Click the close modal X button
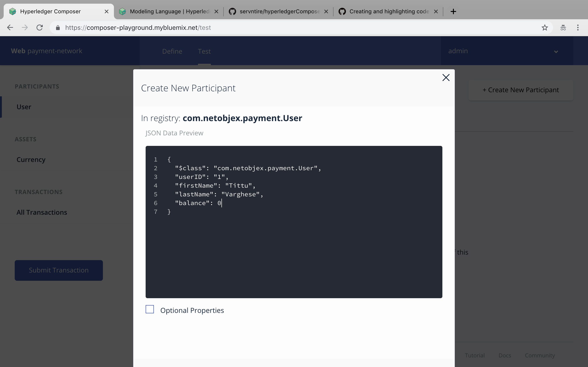 446,77
